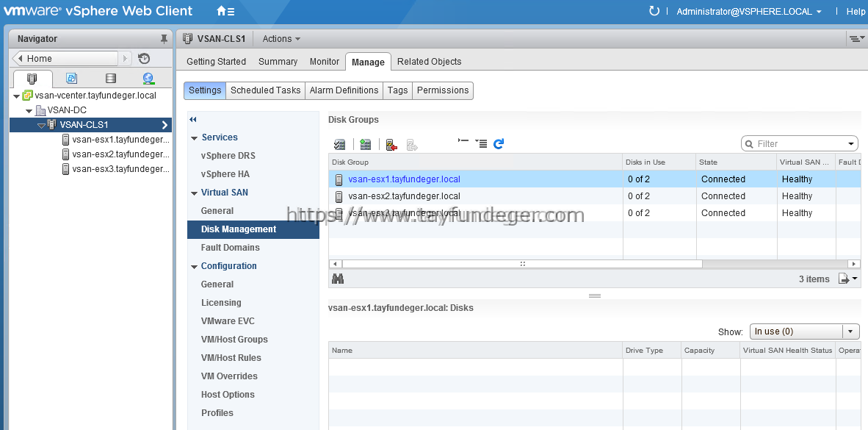
Task: Open Help in the top header
Action: (x=856, y=11)
